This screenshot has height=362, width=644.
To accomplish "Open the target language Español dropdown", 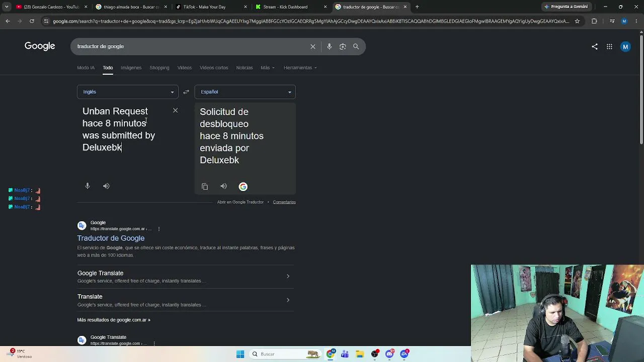I will (x=245, y=92).
